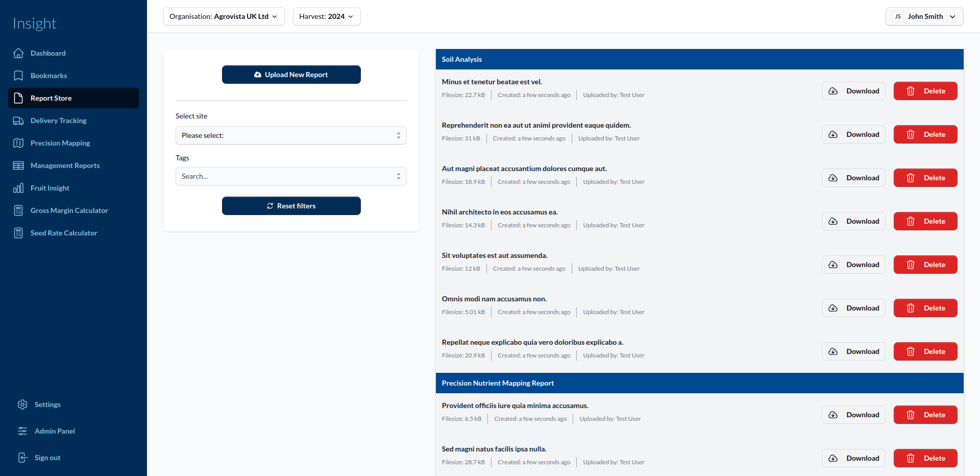Image resolution: width=980 pixels, height=476 pixels.
Task: Click the Bookmarks icon in sidebar
Action: click(x=18, y=76)
